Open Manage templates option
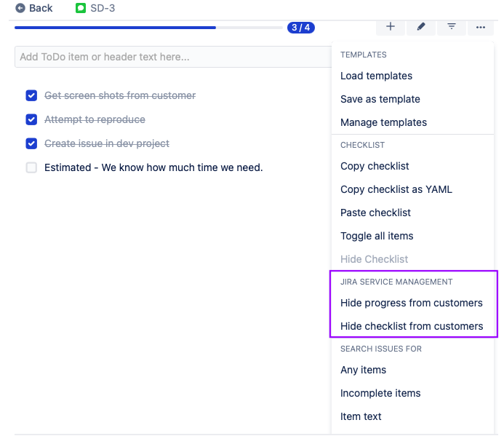Viewport: 504px width, 436px height. [383, 122]
